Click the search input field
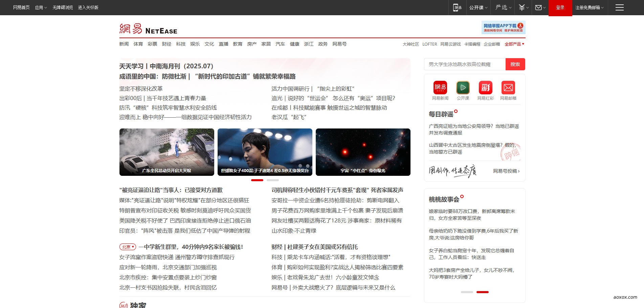The image size is (644, 308). tap(465, 64)
